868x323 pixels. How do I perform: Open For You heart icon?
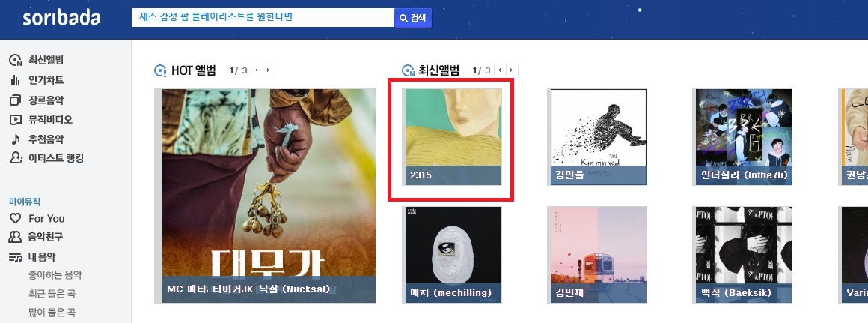[x=16, y=218]
